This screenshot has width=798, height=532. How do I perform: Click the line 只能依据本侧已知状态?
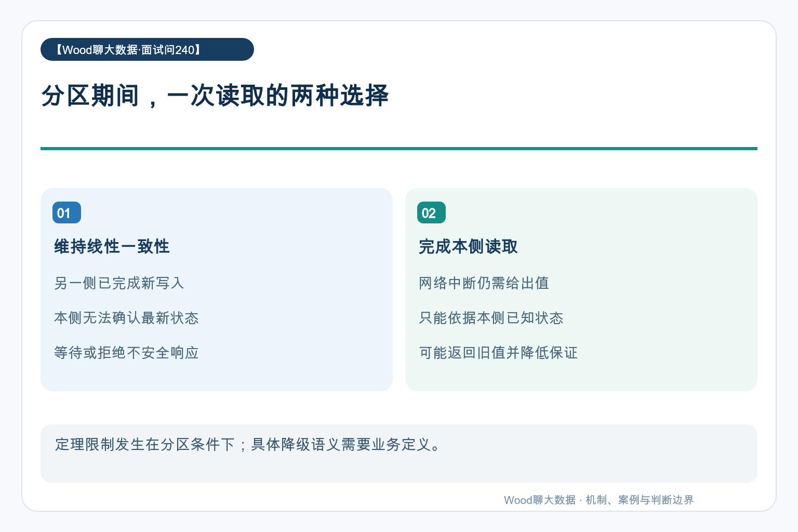pos(491,318)
